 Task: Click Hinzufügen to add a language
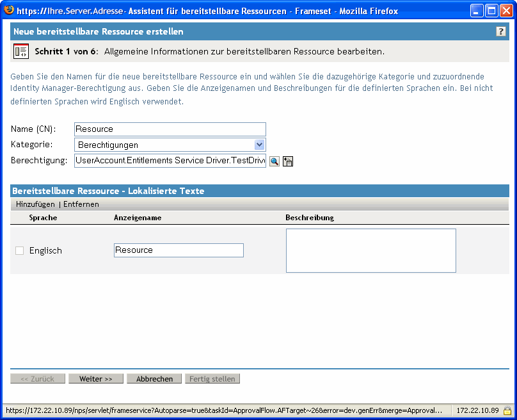pos(35,204)
